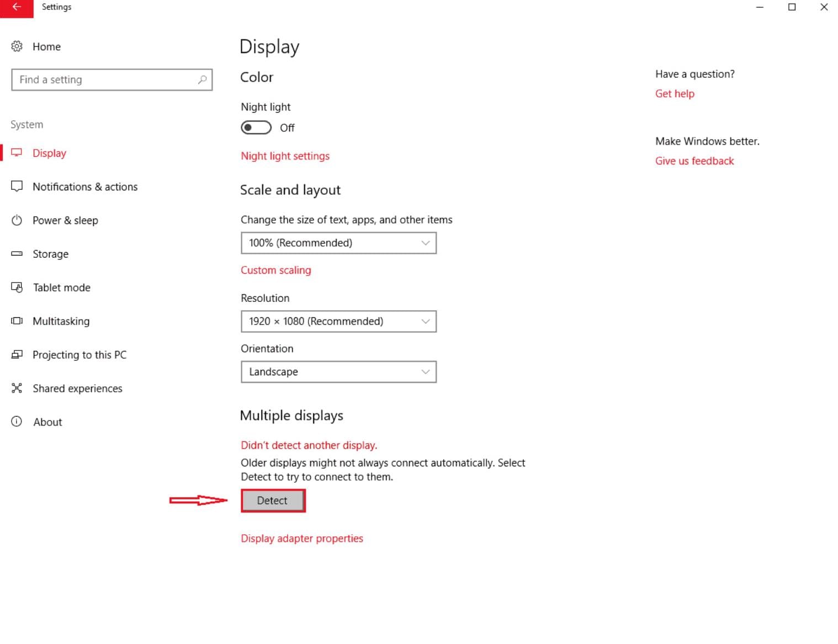Click the 'Multiple displays' heading
This screenshot has width=838, height=644.
[x=291, y=416]
